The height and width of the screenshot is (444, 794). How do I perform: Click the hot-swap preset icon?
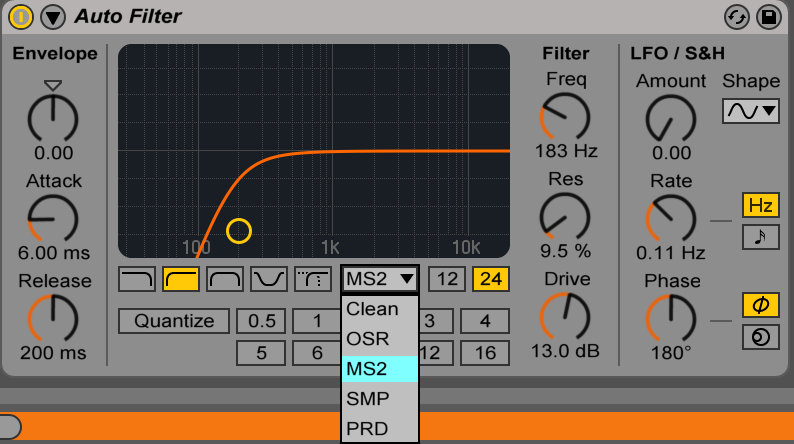pyautogui.click(x=736, y=17)
